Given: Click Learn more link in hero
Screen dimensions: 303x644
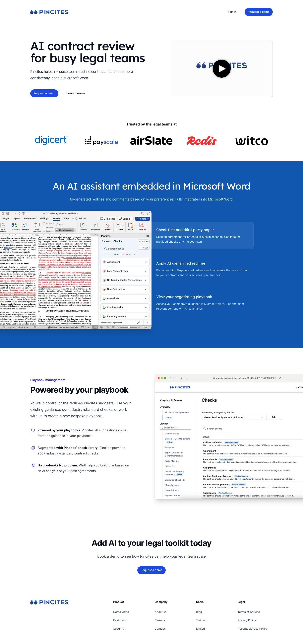Looking at the screenshot, I should coord(76,93).
